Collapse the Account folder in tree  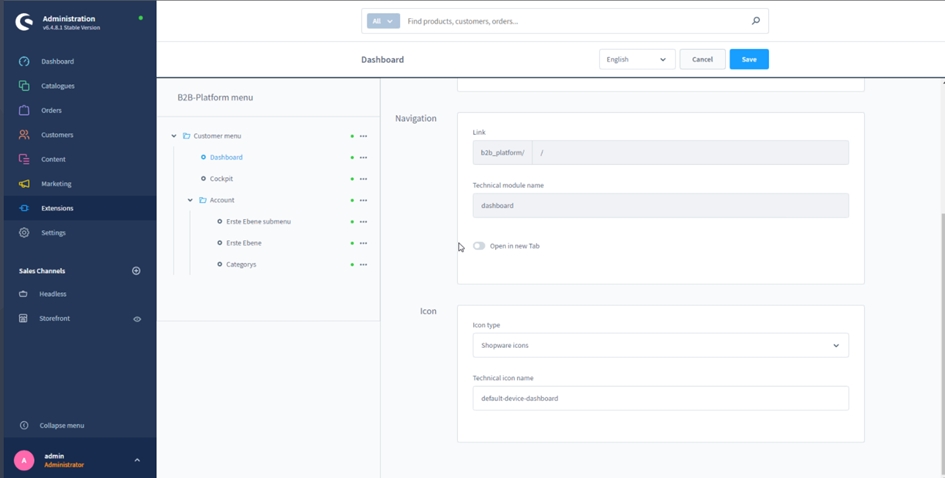click(x=190, y=200)
